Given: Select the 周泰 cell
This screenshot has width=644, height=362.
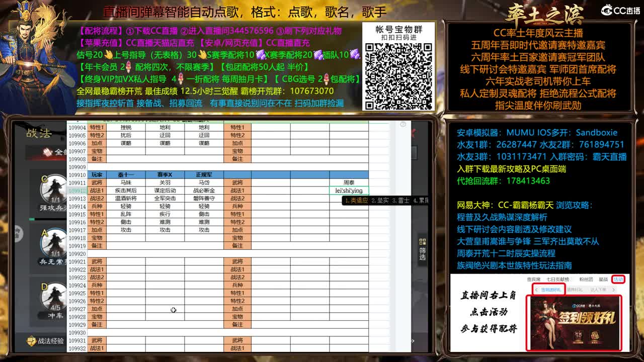Looking at the screenshot, I should pos(349,183).
